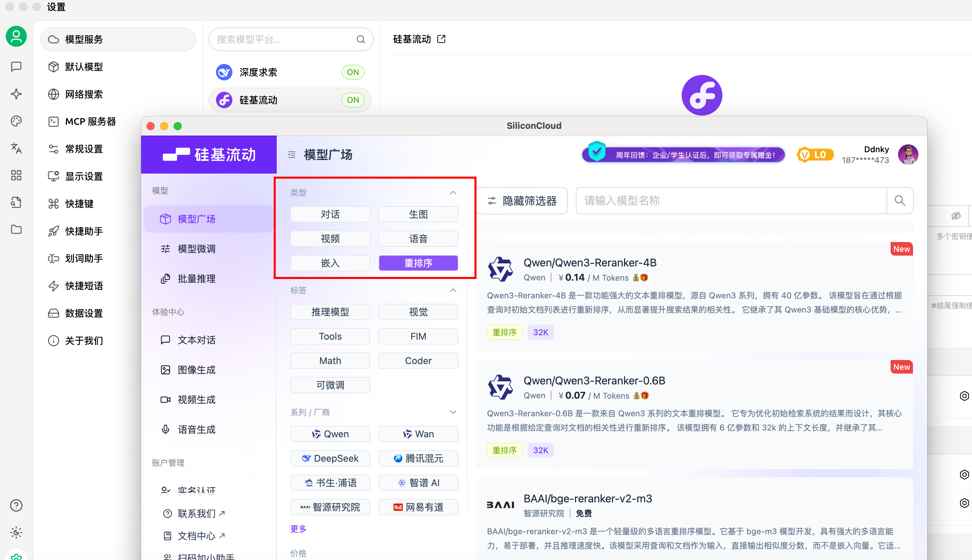
Task: Open the knowledge base icon in left rail
Action: click(16, 202)
